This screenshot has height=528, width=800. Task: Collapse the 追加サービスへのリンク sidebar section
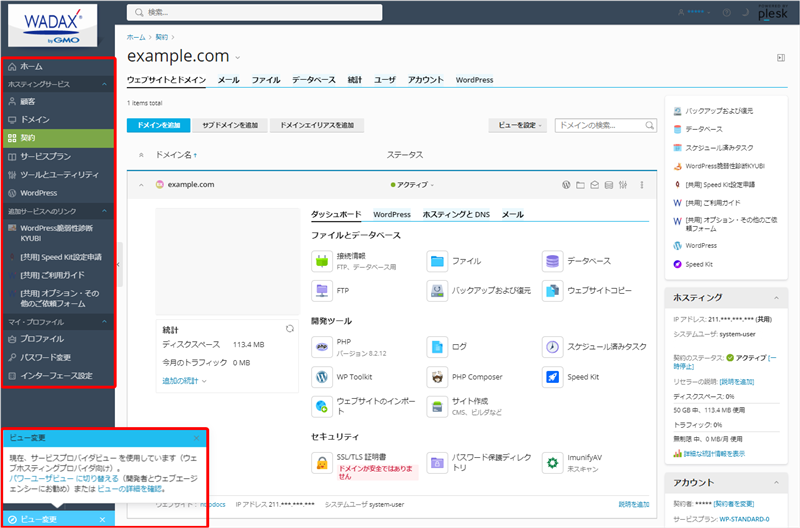105,211
